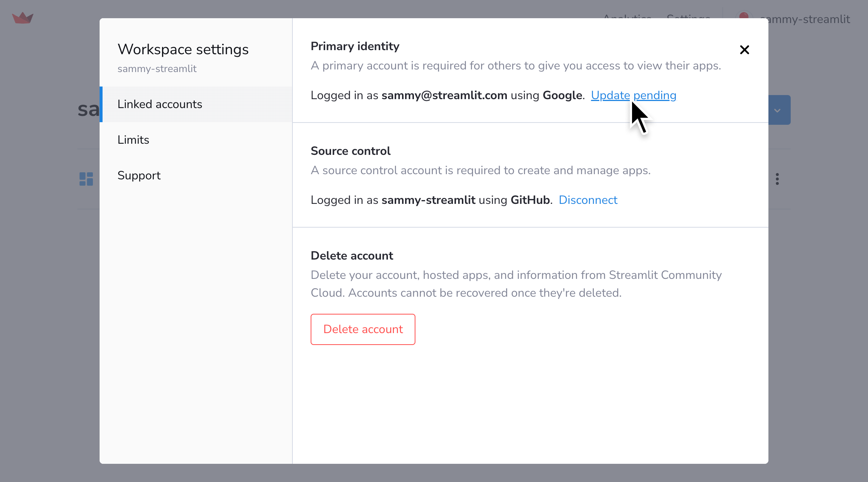This screenshot has width=868, height=482.
Task: Close the Workspace settings dialog
Action: coord(744,50)
